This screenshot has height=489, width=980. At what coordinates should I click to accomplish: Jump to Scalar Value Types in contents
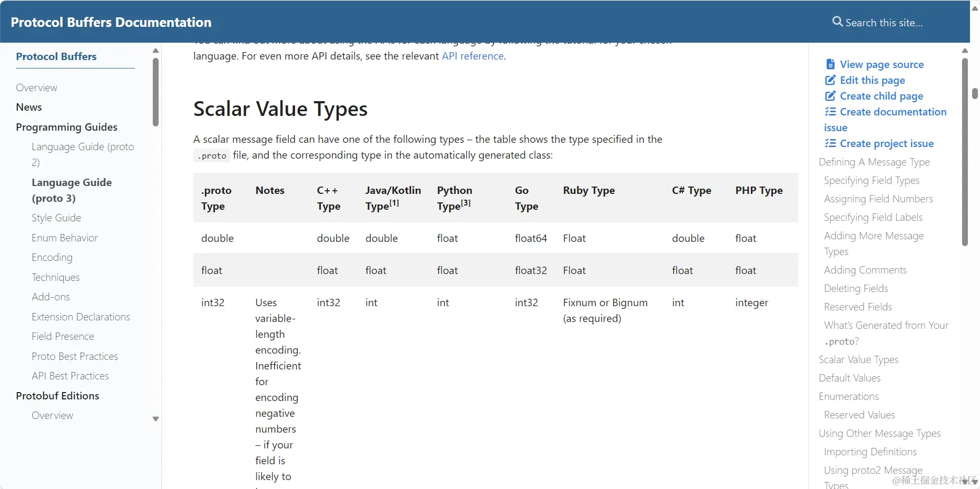click(858, 359)
